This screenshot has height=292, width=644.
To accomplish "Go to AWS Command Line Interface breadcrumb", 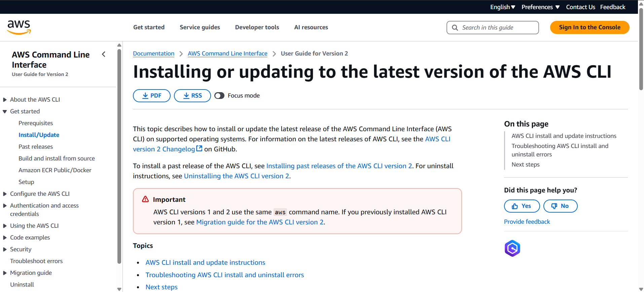I will pos(227,53).
